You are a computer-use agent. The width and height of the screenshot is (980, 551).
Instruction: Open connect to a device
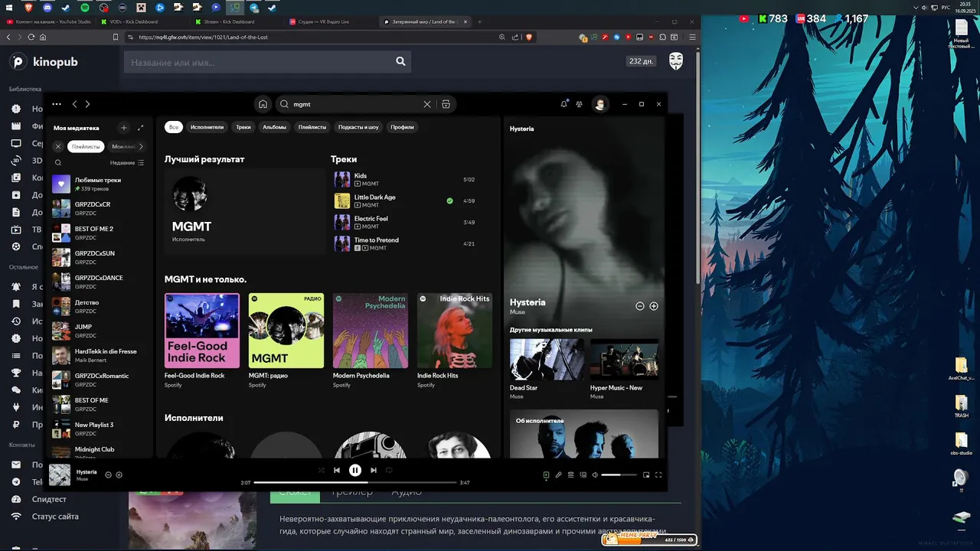coord(583,475)
